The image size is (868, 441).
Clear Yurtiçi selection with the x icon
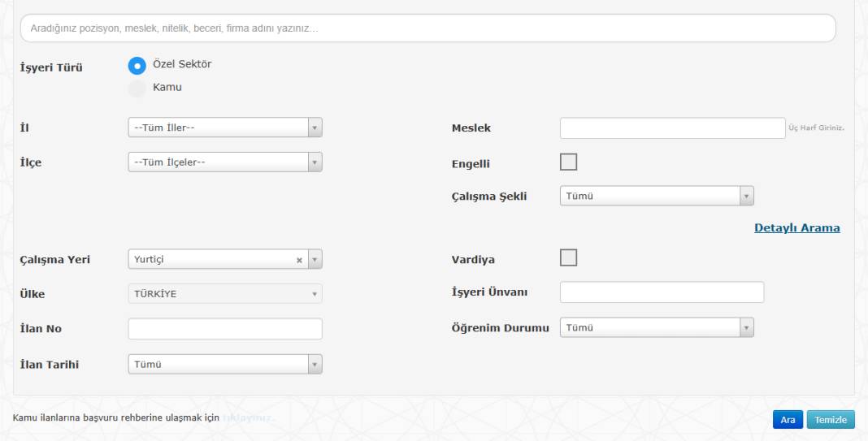(x=299, y=260)
